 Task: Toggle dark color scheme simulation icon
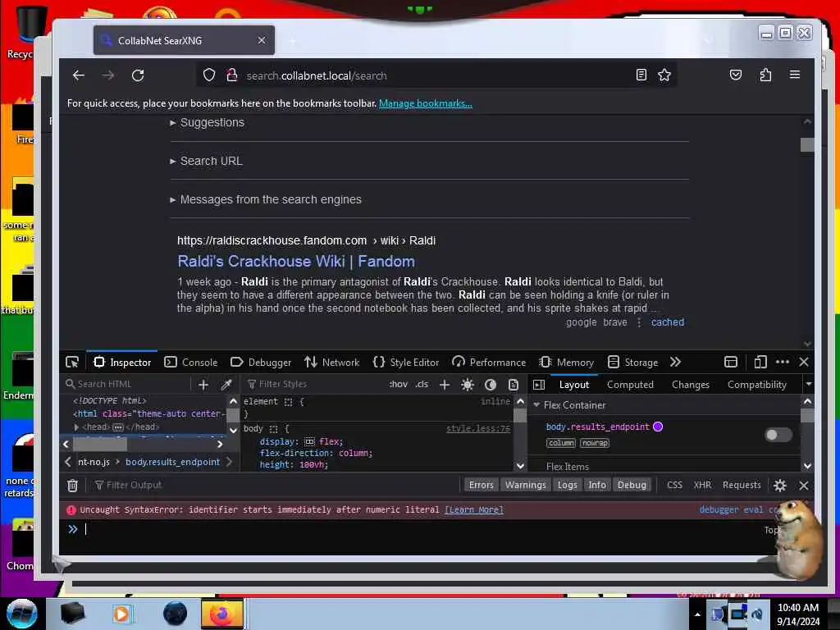point(491,385)
